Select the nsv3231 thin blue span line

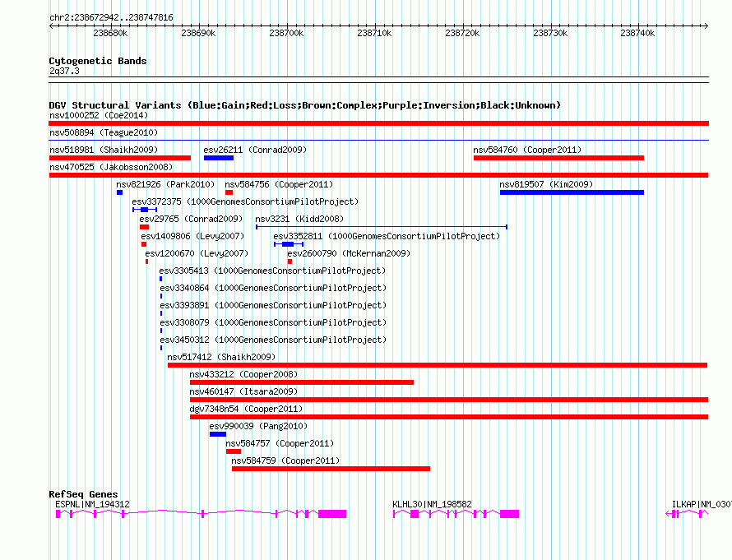point(382,227)
